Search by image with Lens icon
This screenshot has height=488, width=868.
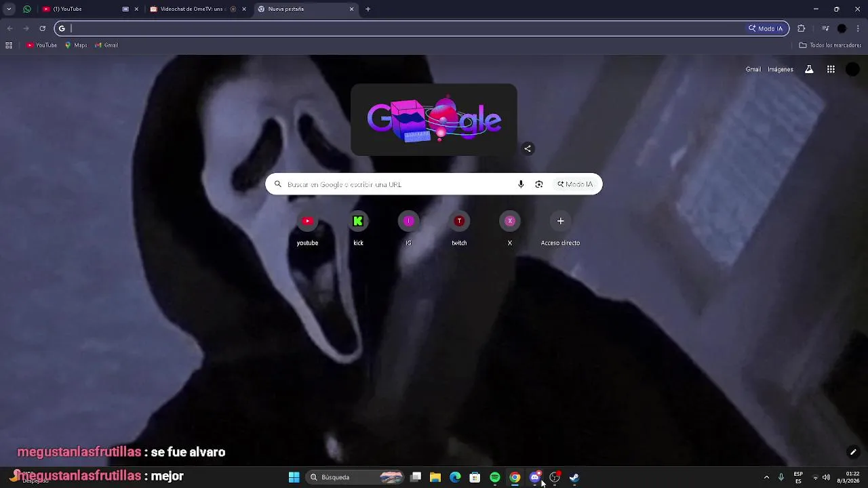(539, 184)
